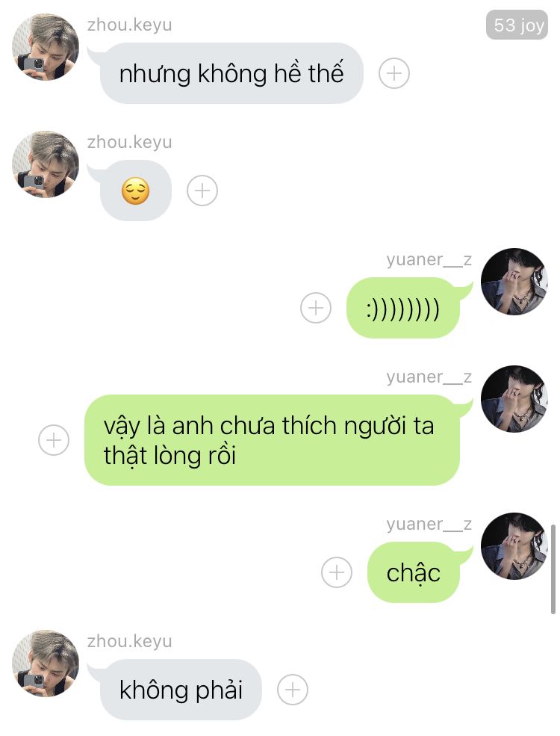The width and height of the screenshot is (560, 736).
Task: Click the zhou.keyu username above "không phải"
Action: 129,640
